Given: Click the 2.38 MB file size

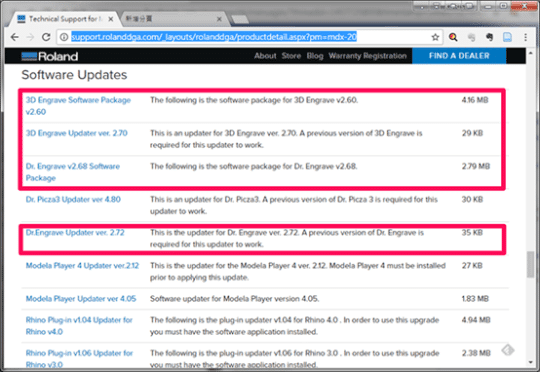Looking at the screenshot, I should pyautogui.click(x=476, y=353).
